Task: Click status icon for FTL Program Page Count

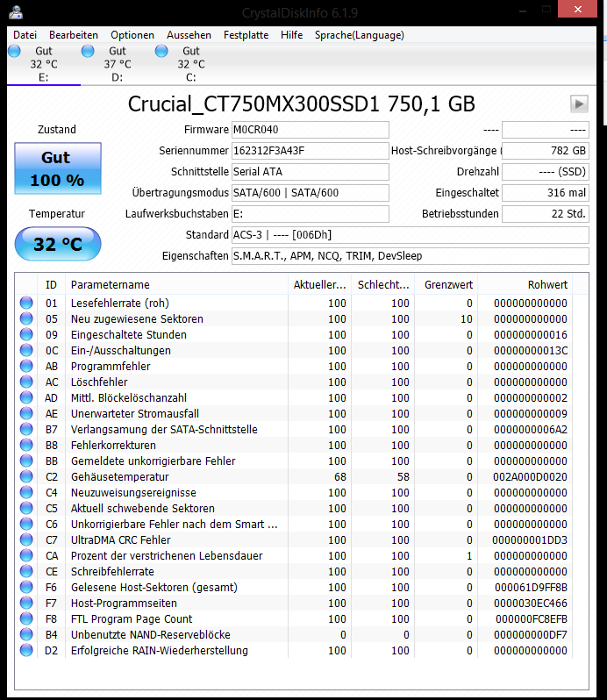Action: point(26,618)
